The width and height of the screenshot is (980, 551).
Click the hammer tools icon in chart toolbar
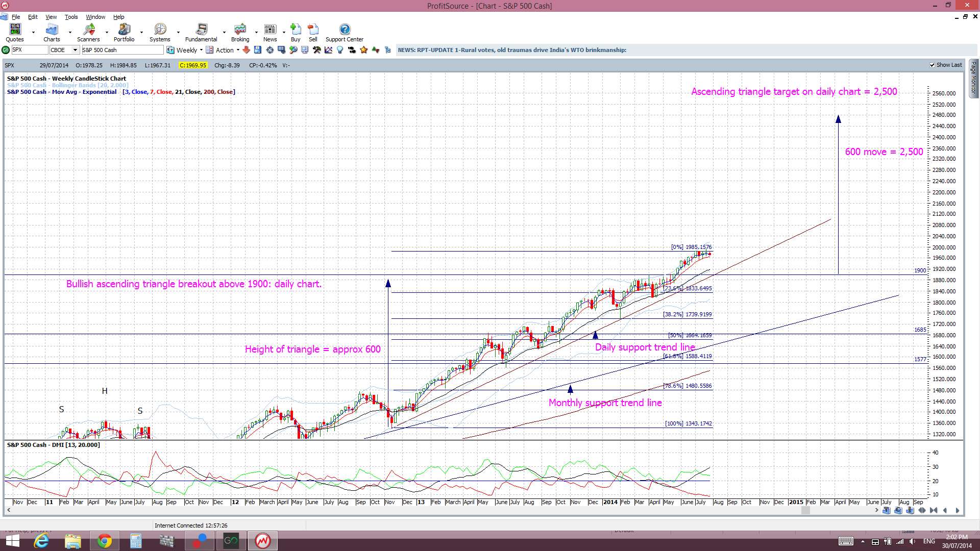pos(317,50)
